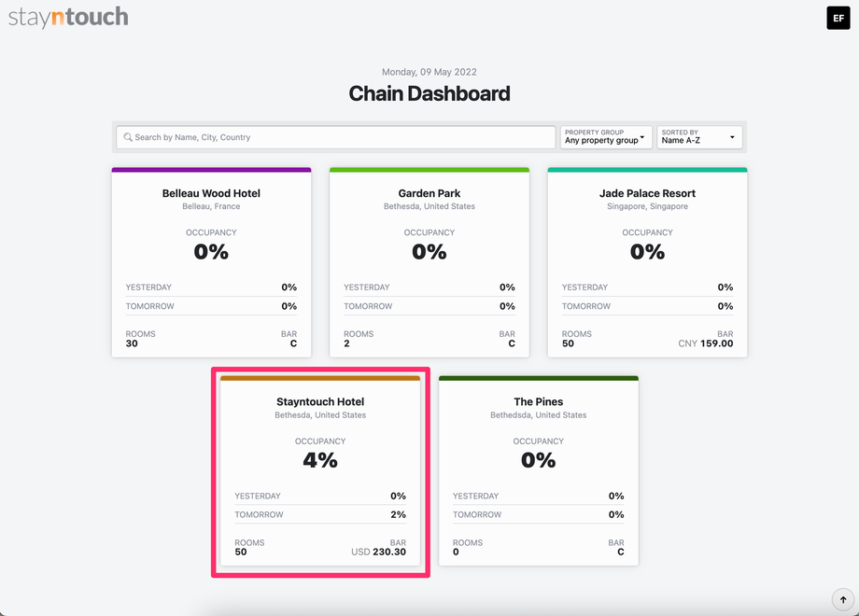Click CNY 159.00 BAR value
859x616 pixels.
point(706,343)
